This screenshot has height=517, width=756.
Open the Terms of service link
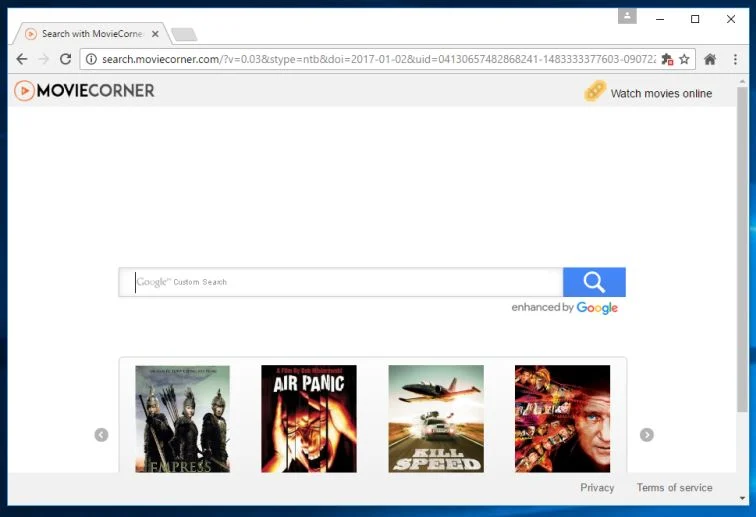pos(675,488)
